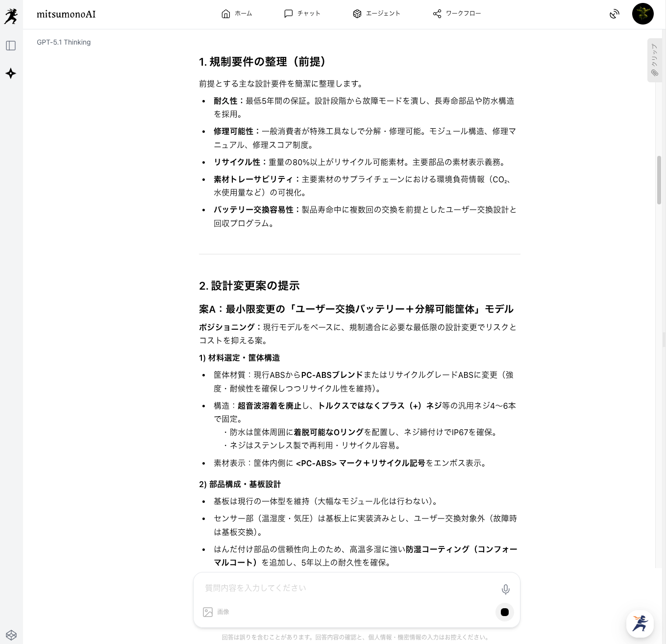Image resolution: width=666 pixels, height=644 pixels.
Task: Click the cube icon at sidebar bottom
Action: [x=11, y=635]
